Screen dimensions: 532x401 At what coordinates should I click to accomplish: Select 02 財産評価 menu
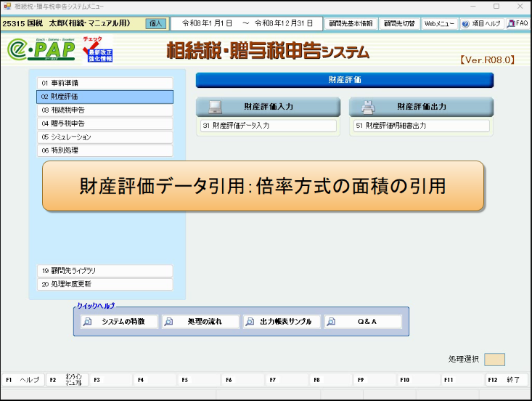(x=105, y=97)
